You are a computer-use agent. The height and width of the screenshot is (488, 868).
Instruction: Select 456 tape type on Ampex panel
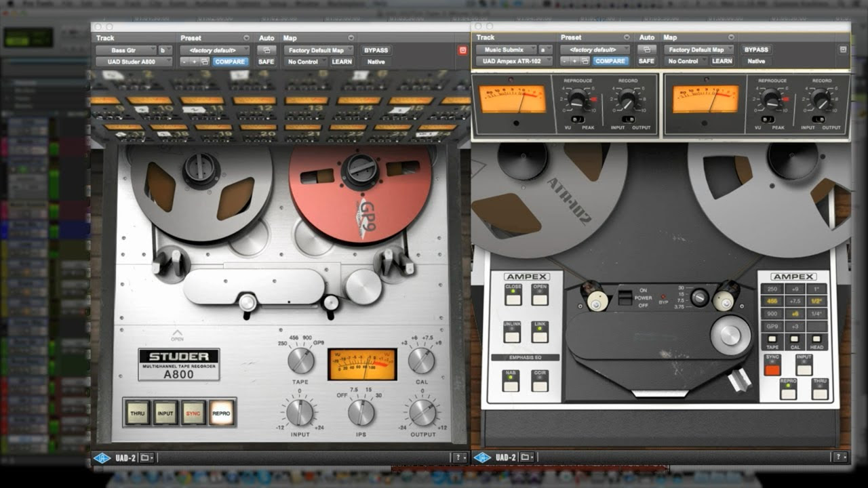point(772,301)
